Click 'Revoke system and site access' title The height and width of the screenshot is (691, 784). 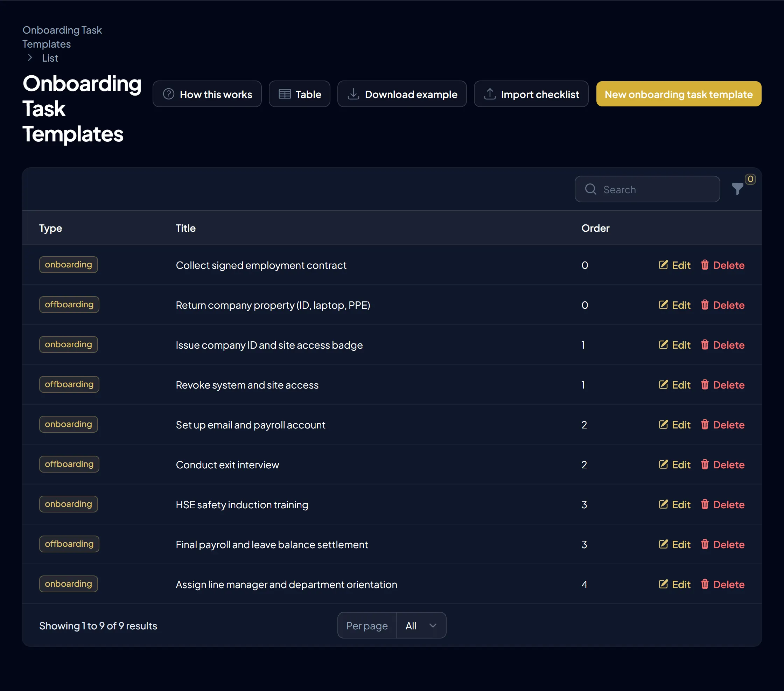click(x=247, y=385)
